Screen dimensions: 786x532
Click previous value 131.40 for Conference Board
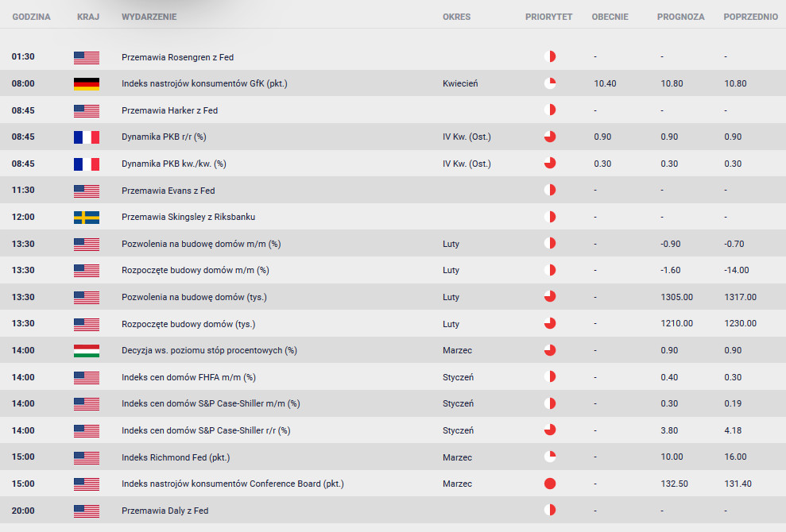click(x=738, y=484)
